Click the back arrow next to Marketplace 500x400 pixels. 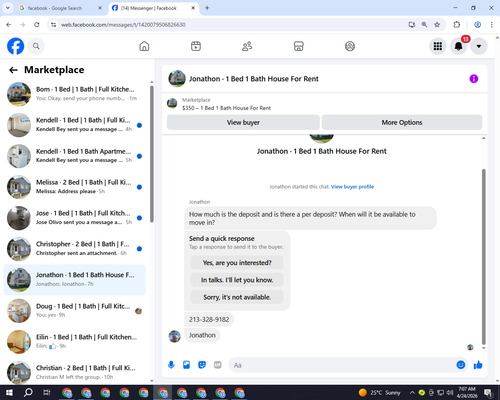(13, 70)
